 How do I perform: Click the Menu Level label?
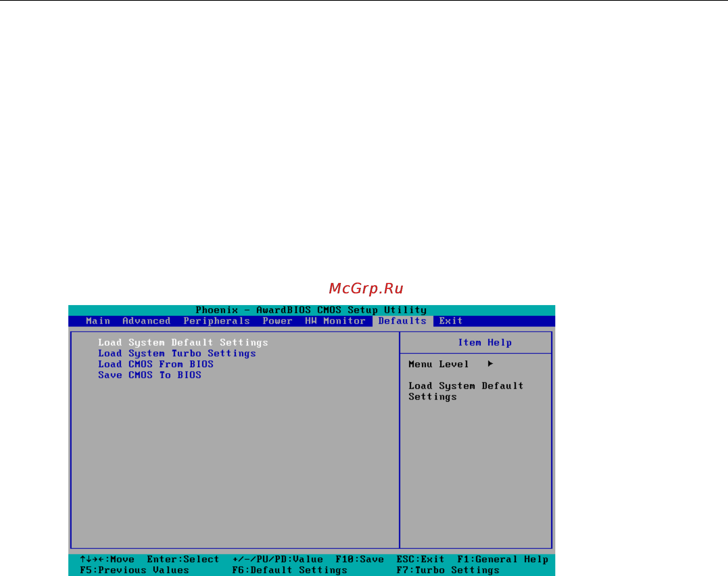click(x=439, y=364)
